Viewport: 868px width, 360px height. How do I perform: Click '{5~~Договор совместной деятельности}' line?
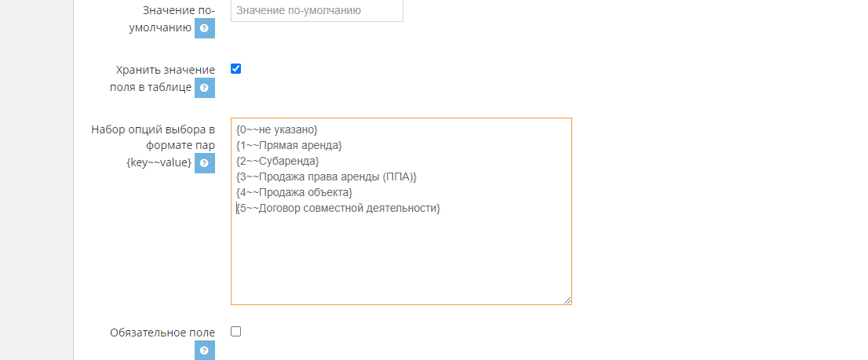tap(337, 209)
